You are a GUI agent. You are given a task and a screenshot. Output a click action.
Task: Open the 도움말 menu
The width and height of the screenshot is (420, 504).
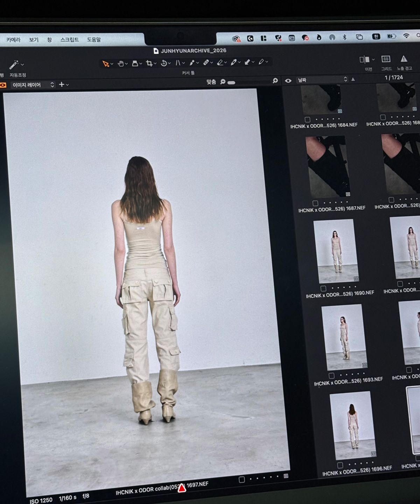point(94,40)
